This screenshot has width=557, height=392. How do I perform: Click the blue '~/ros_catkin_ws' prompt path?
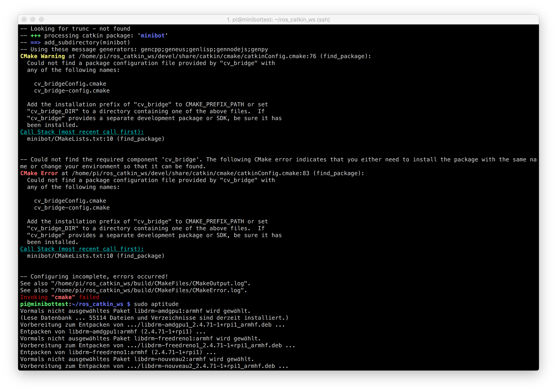pyautogui.click(x=97, y=304)
